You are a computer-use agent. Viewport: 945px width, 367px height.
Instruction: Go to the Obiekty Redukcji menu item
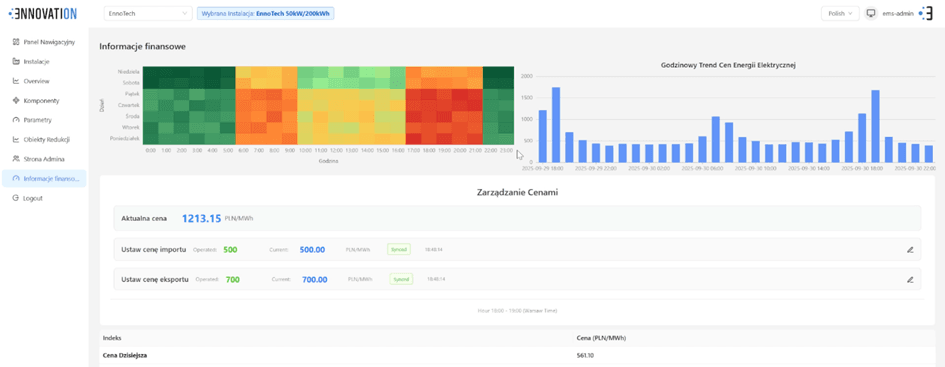[43, 139]
